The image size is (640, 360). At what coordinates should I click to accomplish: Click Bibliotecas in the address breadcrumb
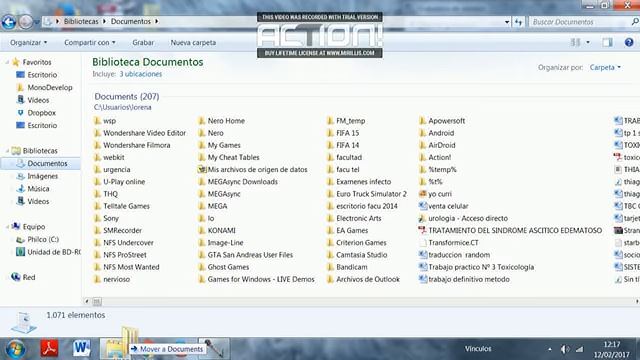pos(81,22)
